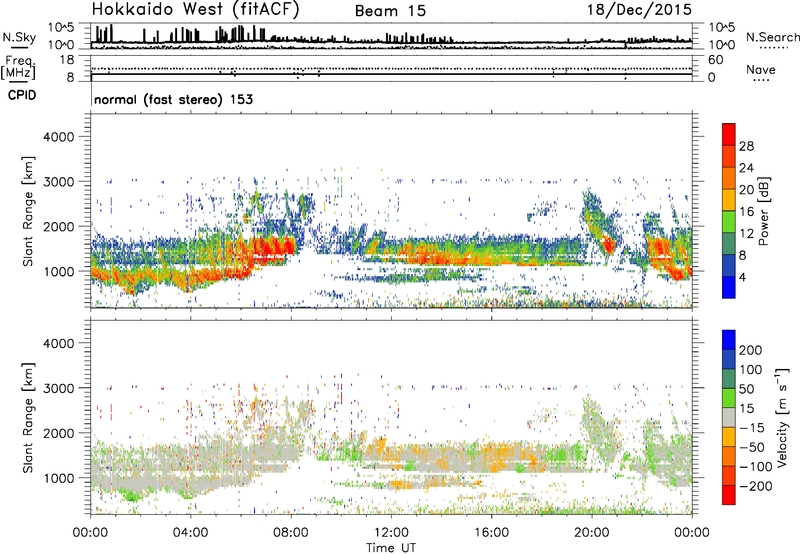Click the '-15' value on the velocity colorbar
Screen dimensions: 800x554
[x=752, y=428]
